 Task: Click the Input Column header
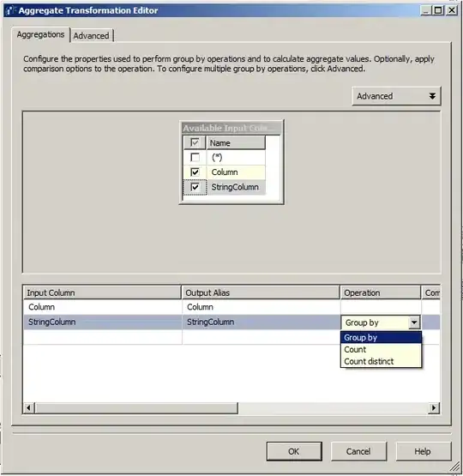tap(103, 292)
